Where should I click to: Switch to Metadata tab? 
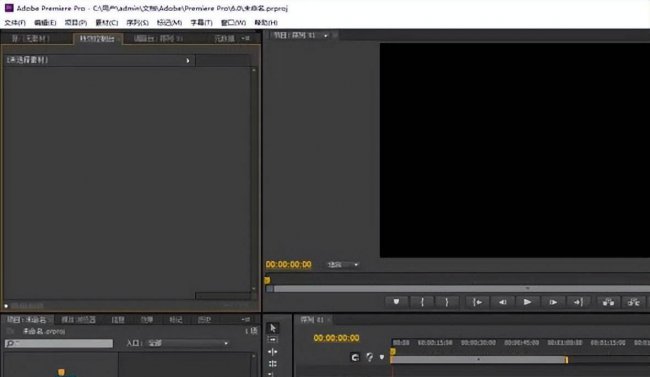pyautogui.click(x=224, y=39)
